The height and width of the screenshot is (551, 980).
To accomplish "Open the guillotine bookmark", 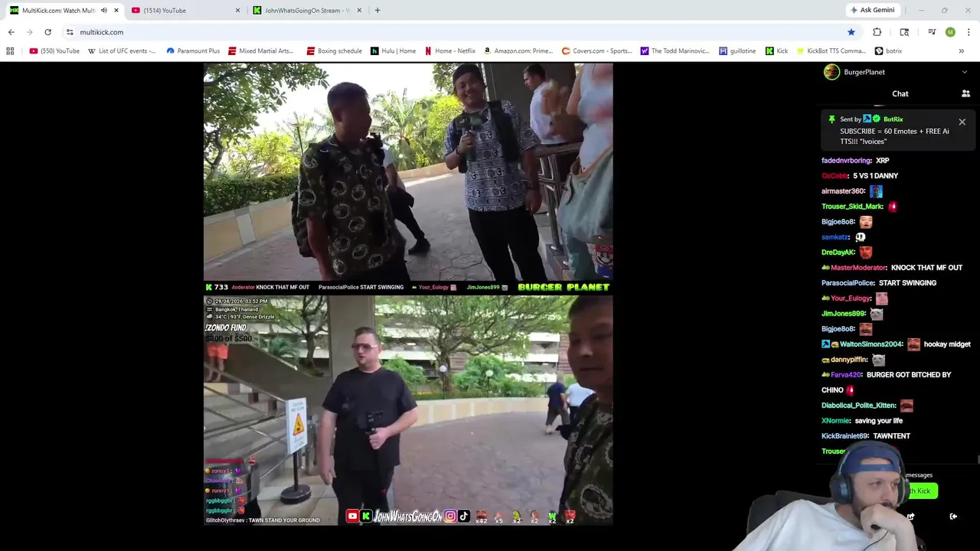I will click(x=737, y=51).
